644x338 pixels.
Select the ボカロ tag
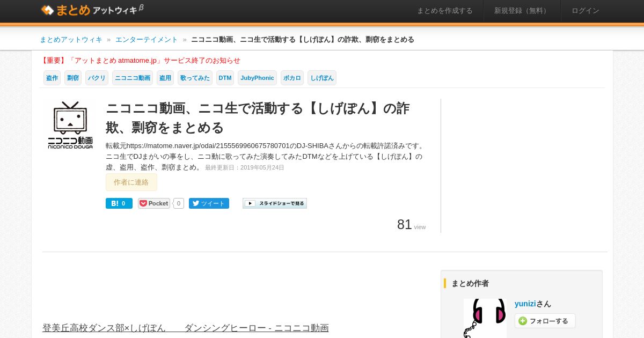(x=292, y=78)
